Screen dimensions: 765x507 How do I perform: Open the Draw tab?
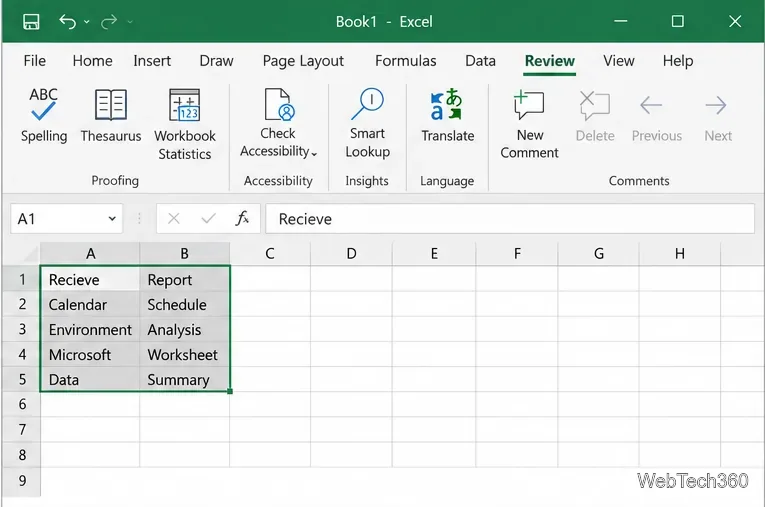(216, 61)
